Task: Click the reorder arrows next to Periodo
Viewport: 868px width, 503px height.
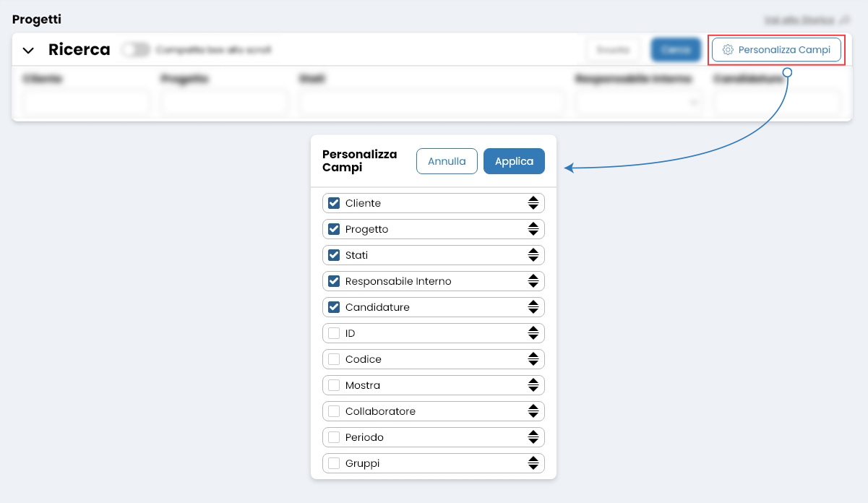Action: (x=533, y=437)
